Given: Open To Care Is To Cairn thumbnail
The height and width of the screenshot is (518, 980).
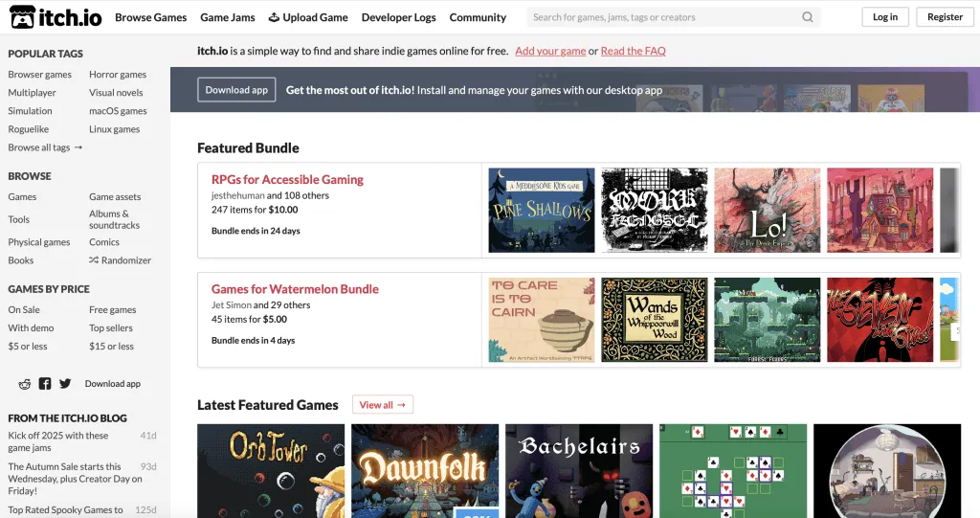Looking at the screenshot, I should tap(542, 320).
